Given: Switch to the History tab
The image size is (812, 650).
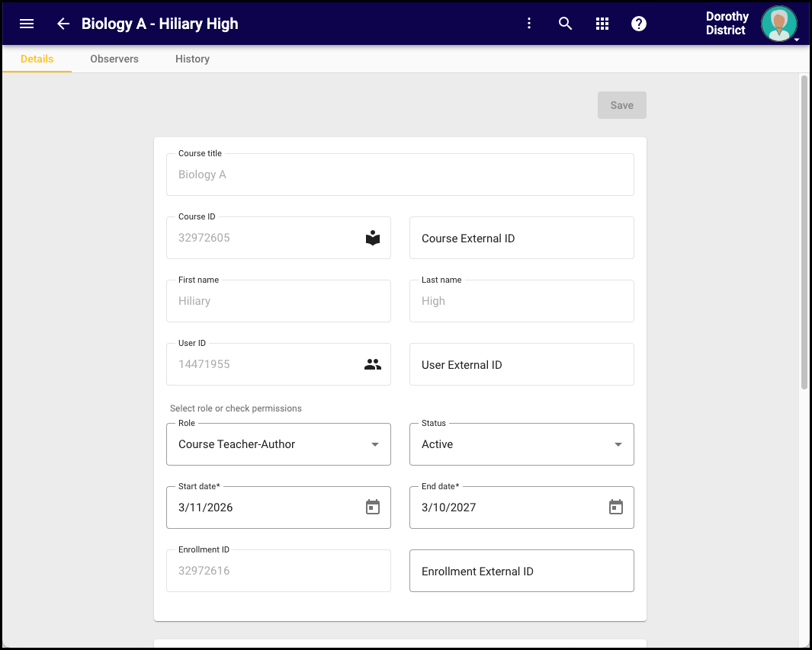Looking at the screenshot, I should 192,59.
